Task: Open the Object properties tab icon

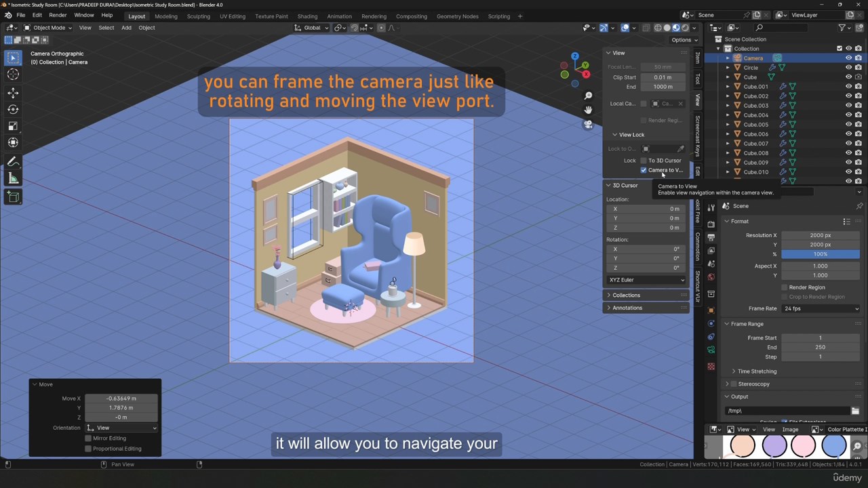Action: point(711,310)
